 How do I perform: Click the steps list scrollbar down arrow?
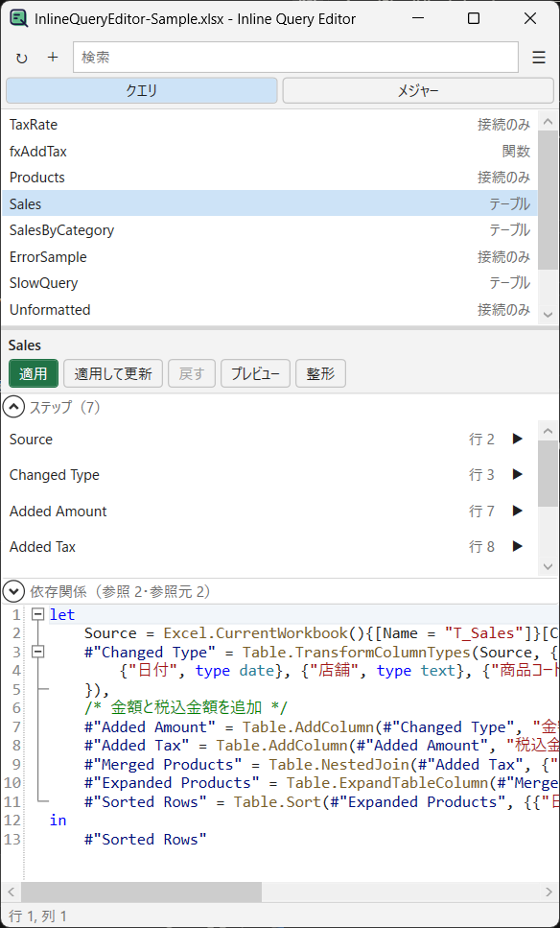click(x=548, y=567)
